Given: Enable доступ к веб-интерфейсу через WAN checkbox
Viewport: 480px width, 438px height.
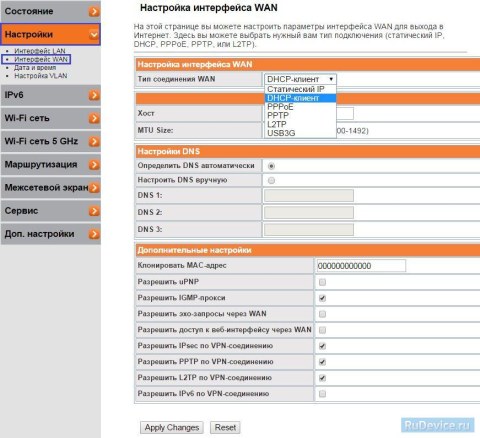Looking at the screenshot, I should (x=322, y=330).
